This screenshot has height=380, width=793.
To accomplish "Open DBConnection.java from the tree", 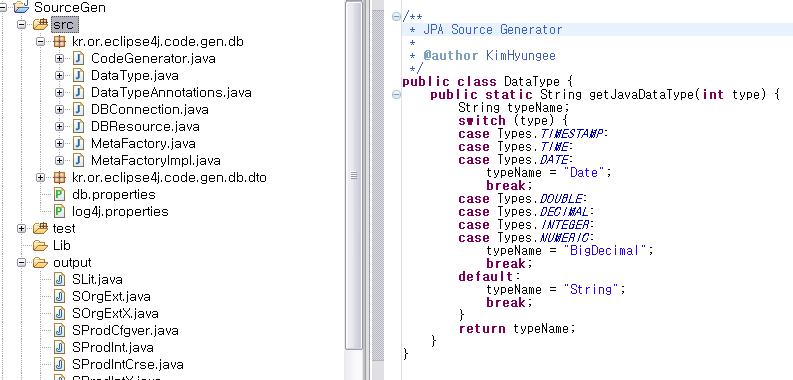I will (x=150, y=109).
